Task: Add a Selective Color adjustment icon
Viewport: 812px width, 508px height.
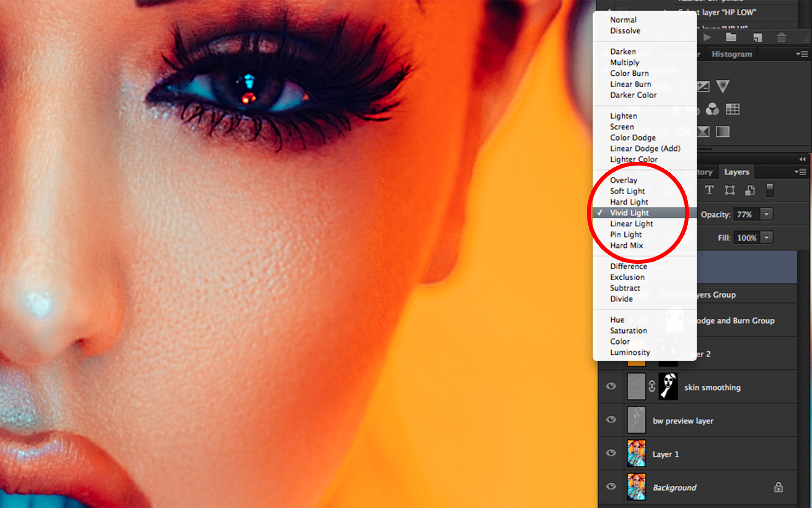Action: 703,132
